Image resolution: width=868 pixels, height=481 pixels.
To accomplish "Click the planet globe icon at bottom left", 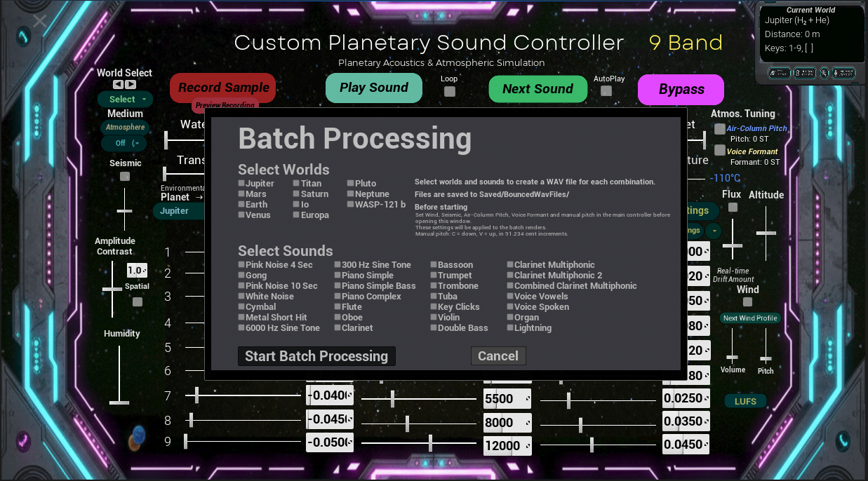I will 137,438.
